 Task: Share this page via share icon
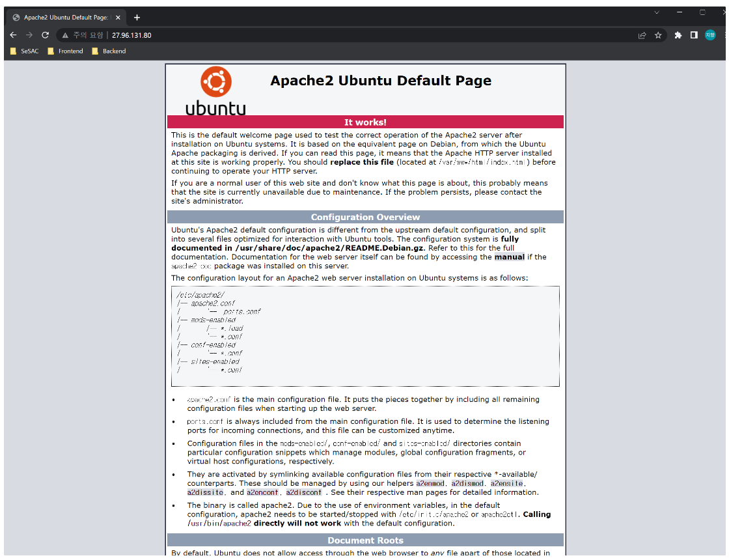pyautogui.click(x=642, y=35)
